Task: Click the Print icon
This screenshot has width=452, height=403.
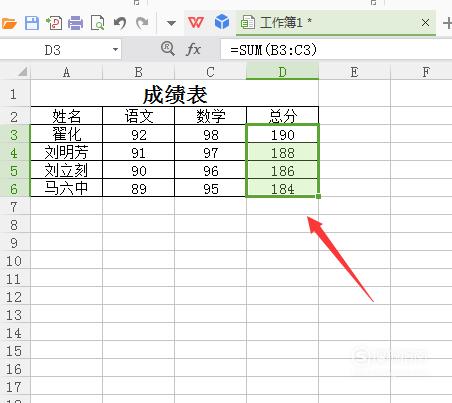Action: pos(76,23)
